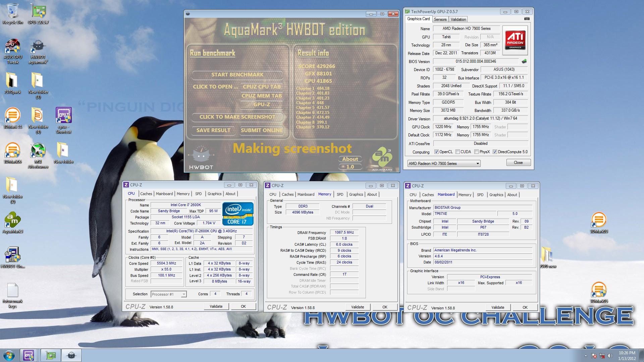644x362 pixels.
Task: Click the Core Speed 5504.3 MHz field
Action: (166, 263)
